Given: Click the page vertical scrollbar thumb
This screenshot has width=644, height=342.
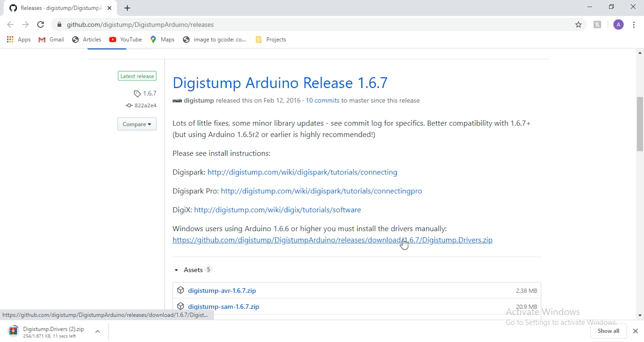Looking at the screenshot, I should 640,124.
